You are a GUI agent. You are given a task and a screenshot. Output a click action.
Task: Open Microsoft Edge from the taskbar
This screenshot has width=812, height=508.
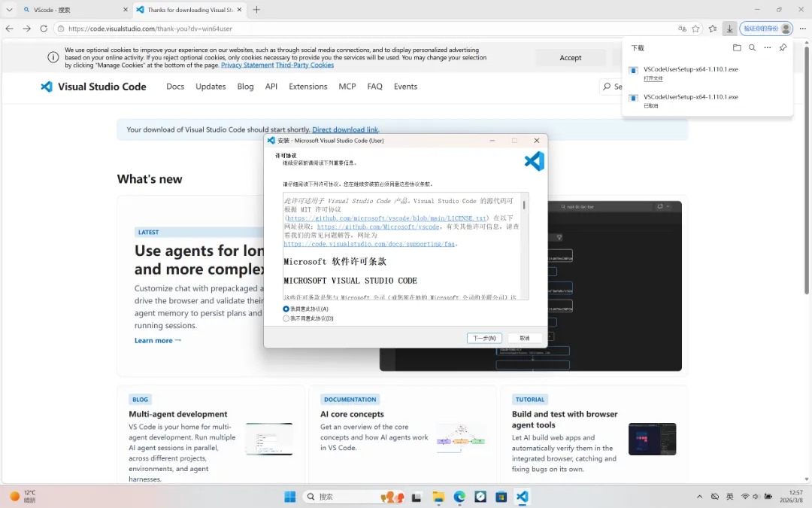click(459, 497)
